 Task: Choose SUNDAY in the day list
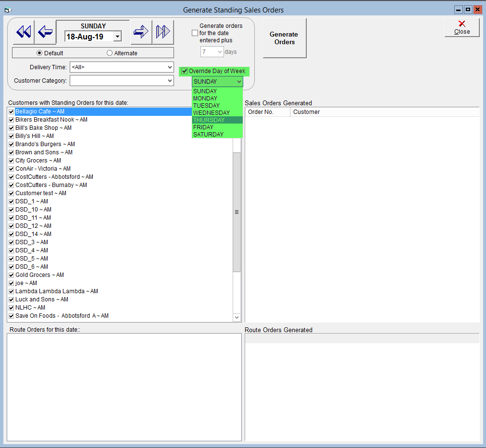click(217, 91)
